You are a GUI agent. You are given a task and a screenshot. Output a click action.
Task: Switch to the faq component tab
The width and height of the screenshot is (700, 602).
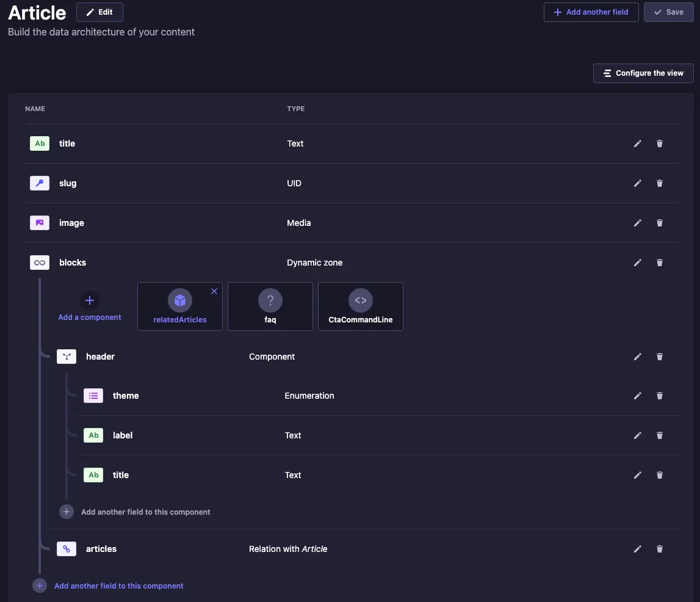pyautogui.click(x=270, y=307)
